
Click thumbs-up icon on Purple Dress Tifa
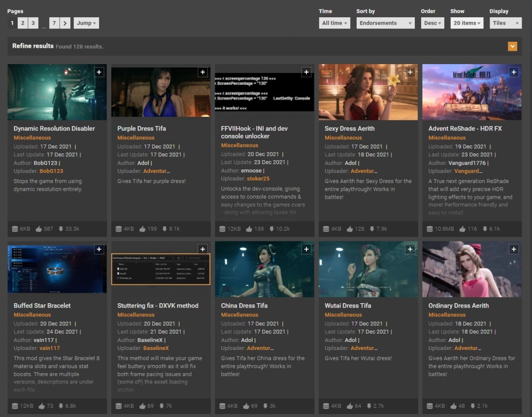142,229
